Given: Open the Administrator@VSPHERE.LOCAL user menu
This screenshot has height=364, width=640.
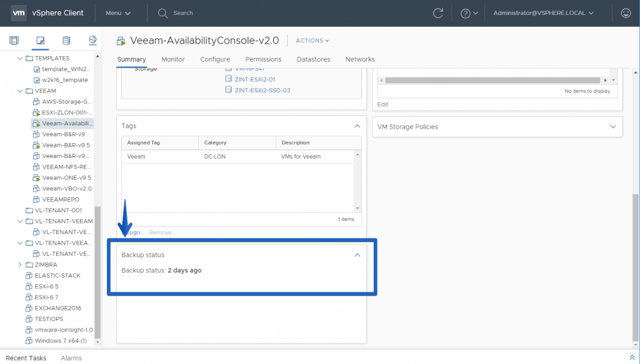Looking at the screenshot, I should 543,13.
